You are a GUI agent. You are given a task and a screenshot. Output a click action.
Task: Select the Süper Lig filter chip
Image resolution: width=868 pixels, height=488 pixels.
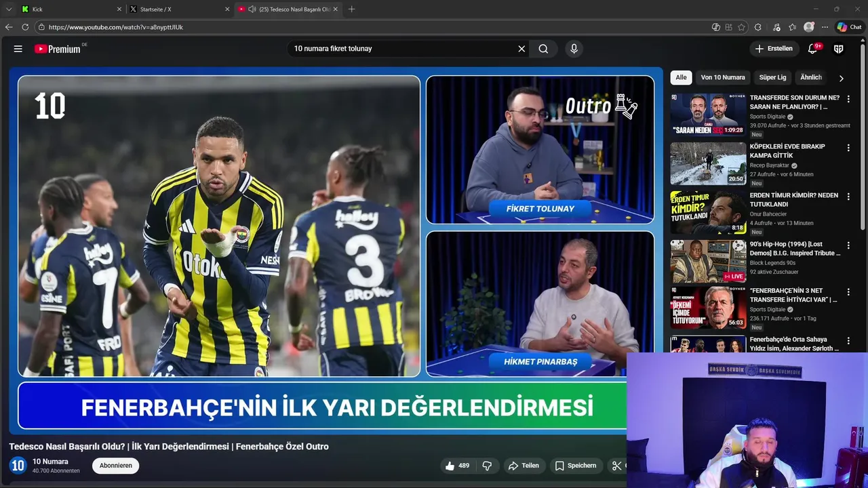click(x=772, y=77)
